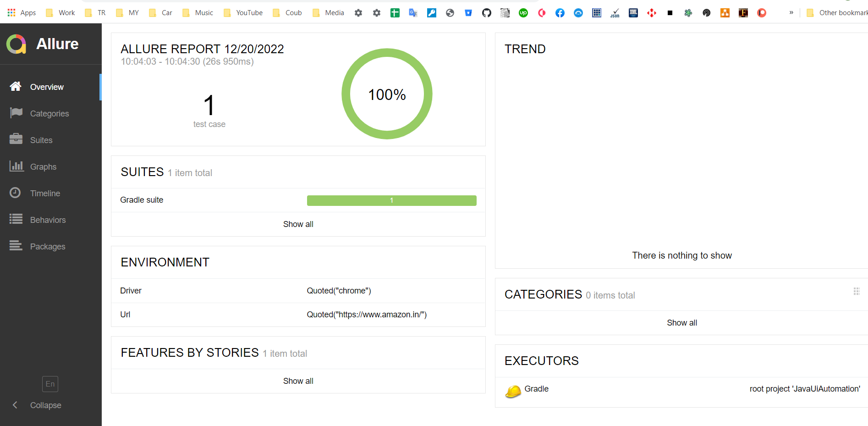Click Show all under the Suites section

click(298, 224)
